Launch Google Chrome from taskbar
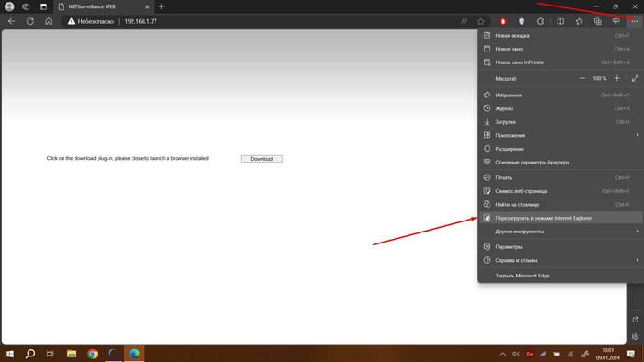The width and height of the screenshot is (644, 362). click(x=92, y=354)
